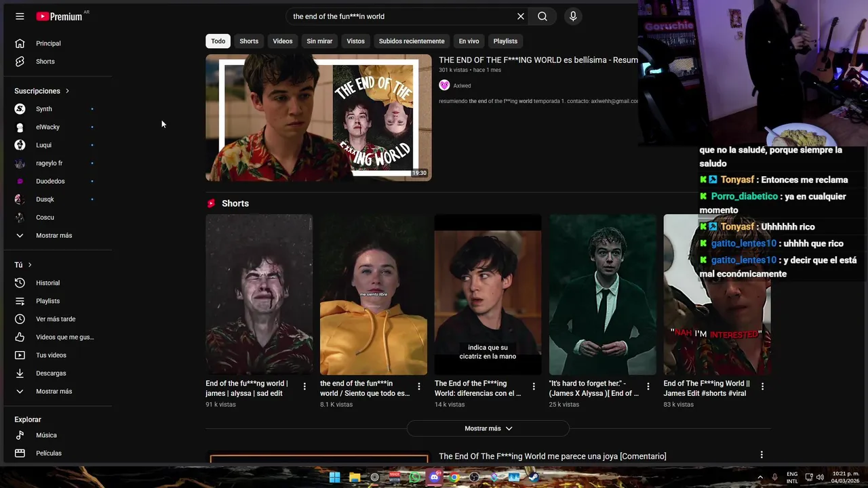The width and height of the screenshot is (868, 488).
Task: Open OBS Studio from the taskbar
Action: (474, 477)
